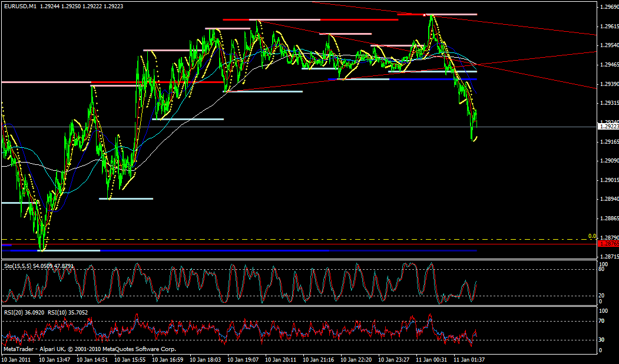Select the 1.29690 price axis label
Screen dimensions: 619x364
coord(608,7)
